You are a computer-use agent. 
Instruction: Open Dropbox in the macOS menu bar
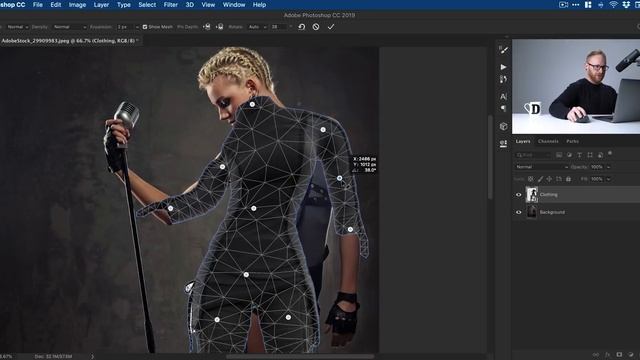pos(626,5)
